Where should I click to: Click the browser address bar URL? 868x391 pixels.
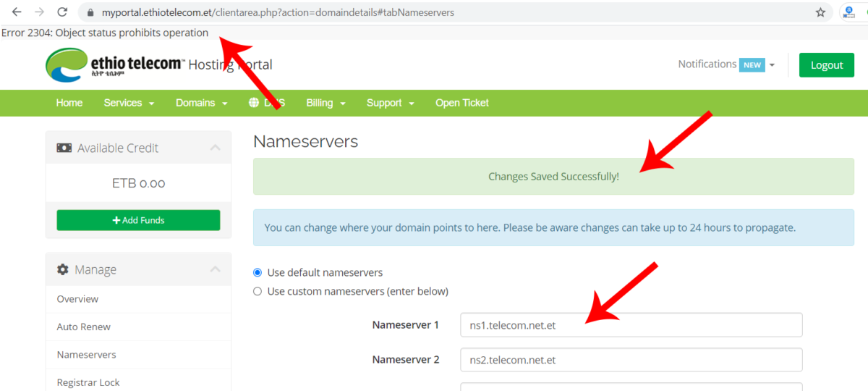278,12
